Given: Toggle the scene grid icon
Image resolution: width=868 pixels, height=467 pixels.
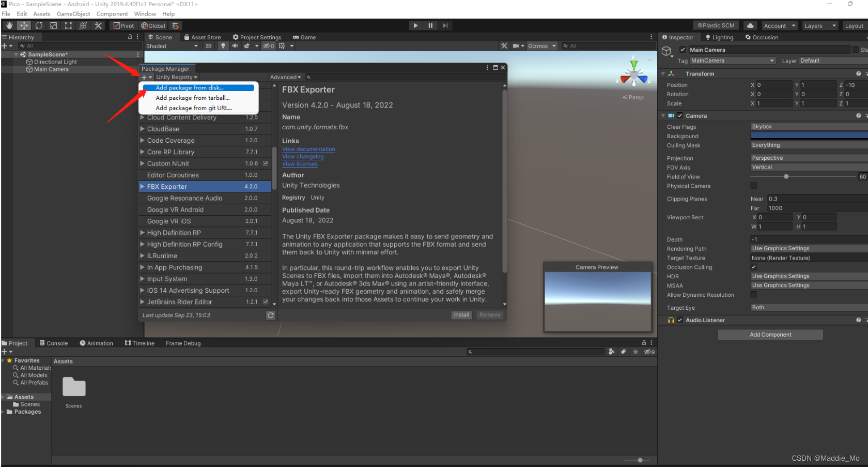Looking at the screenshot, I should tap(282, 46).
